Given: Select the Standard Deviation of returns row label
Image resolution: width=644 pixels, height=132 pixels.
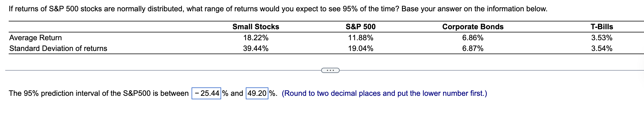Looking at the screenshot, I should tap(58, 48).
